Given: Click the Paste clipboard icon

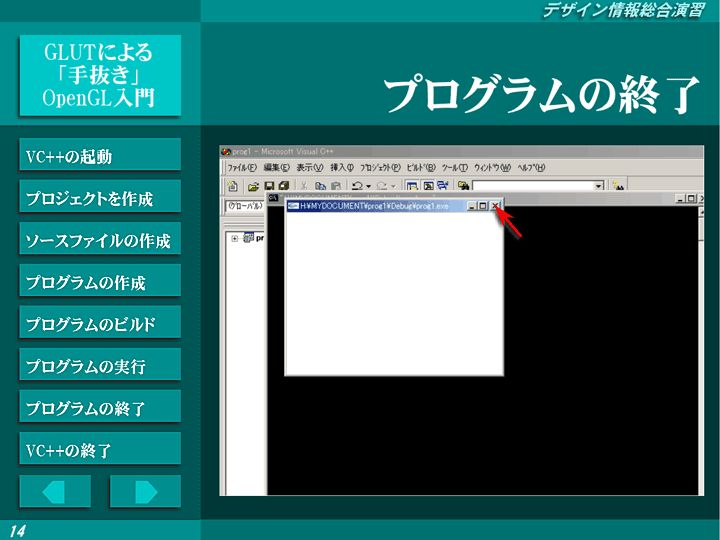Looking at the screenshot, I should coord(336,186).
